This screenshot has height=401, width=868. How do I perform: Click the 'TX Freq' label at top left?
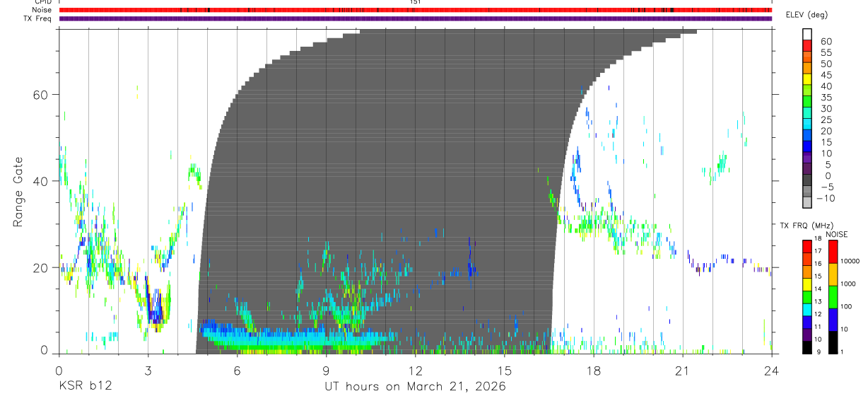[x=38, y=18]
